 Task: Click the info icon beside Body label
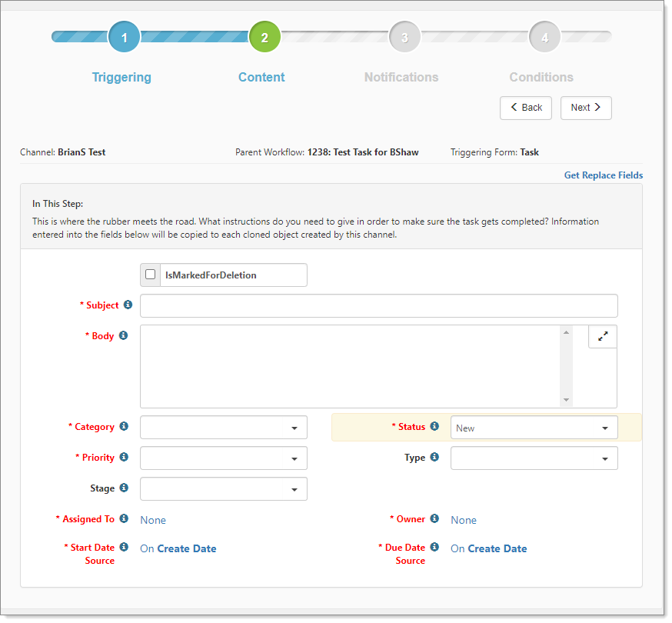[123, 335]
